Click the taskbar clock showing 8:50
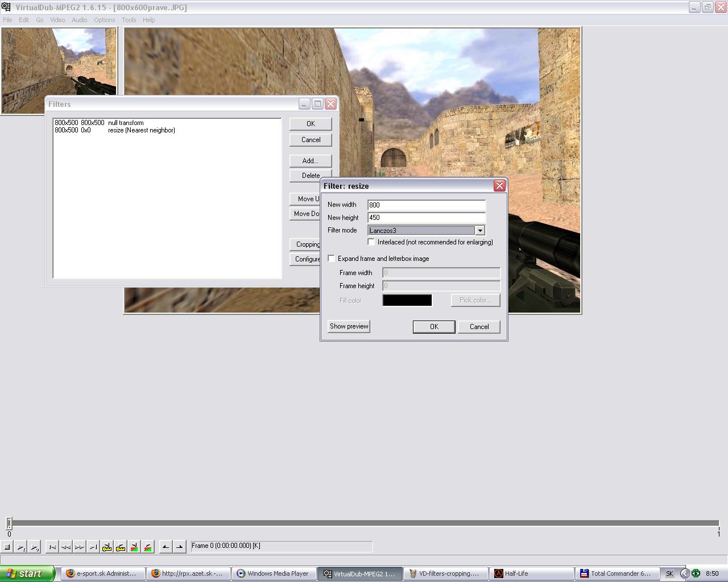Screen dimensions: 728x582 (x=712, y=573)
